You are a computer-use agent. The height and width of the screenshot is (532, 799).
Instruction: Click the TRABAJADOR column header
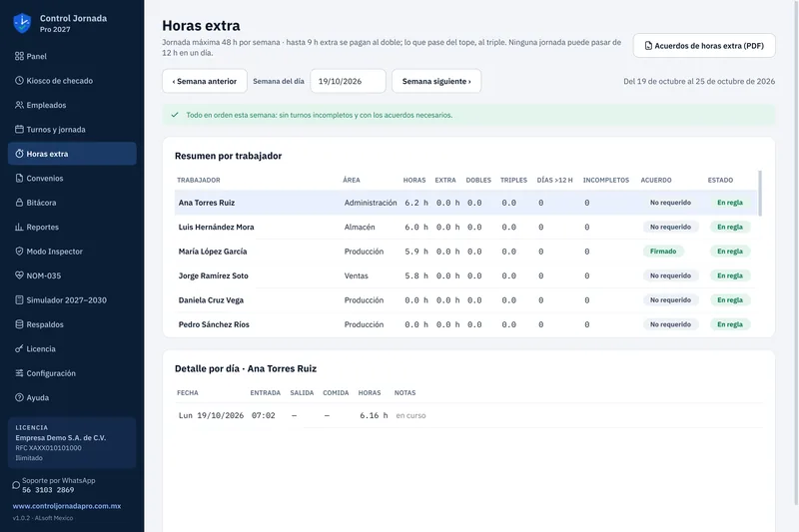(199, 181)
